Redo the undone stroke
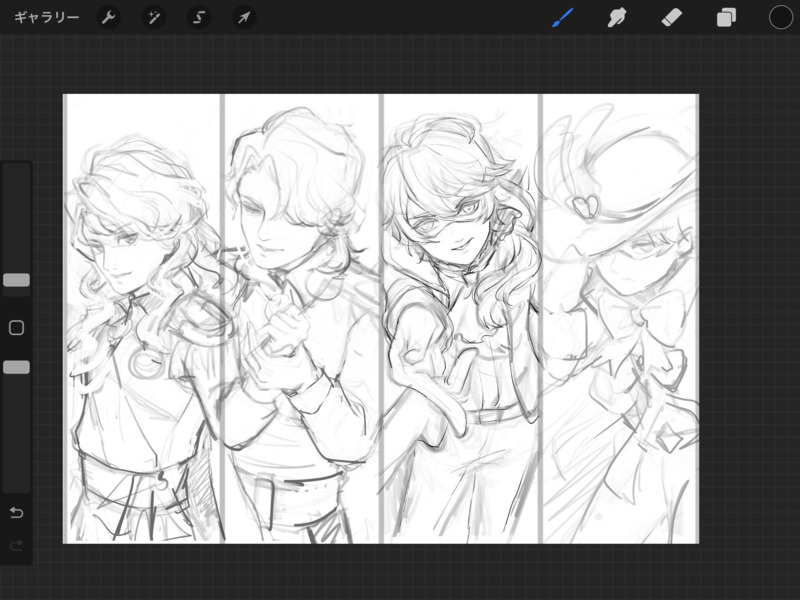Image resolution: width=800 pixels, height=600 pixels. tap(16, 546)
